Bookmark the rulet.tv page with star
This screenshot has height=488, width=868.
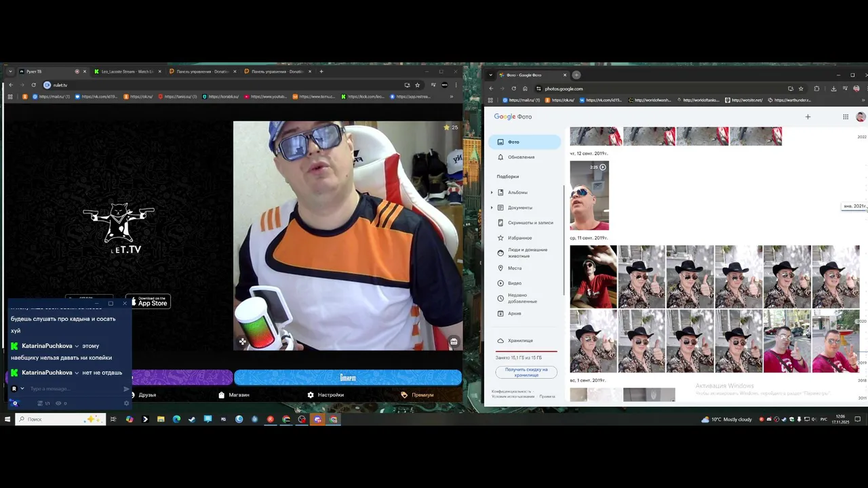tap(417, 85)
